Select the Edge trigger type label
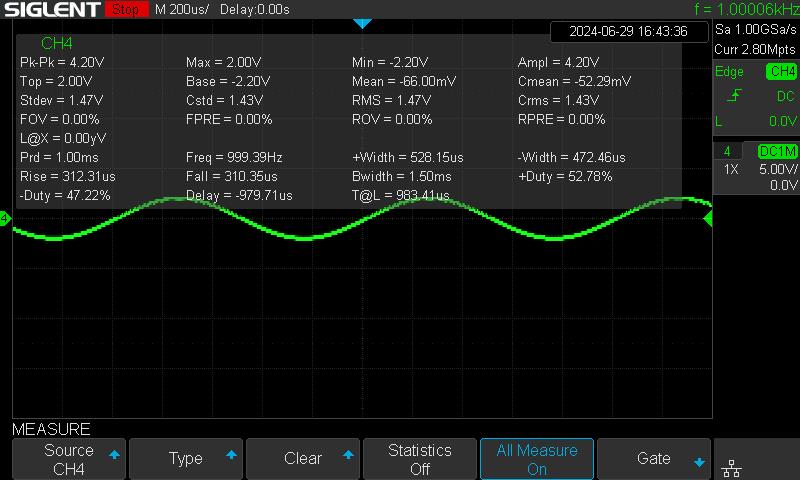 [x=730, y=72]
